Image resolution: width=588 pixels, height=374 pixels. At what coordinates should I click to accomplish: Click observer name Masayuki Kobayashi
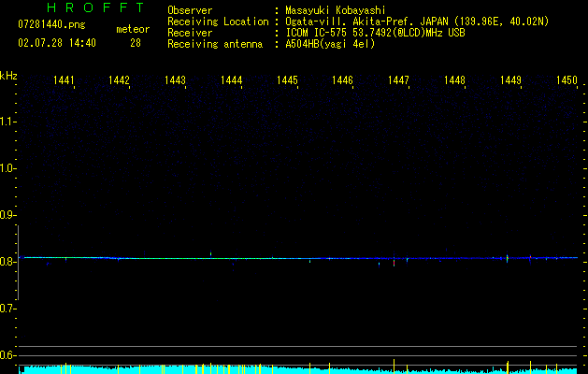pyautogui.click(x=336, y=10)
